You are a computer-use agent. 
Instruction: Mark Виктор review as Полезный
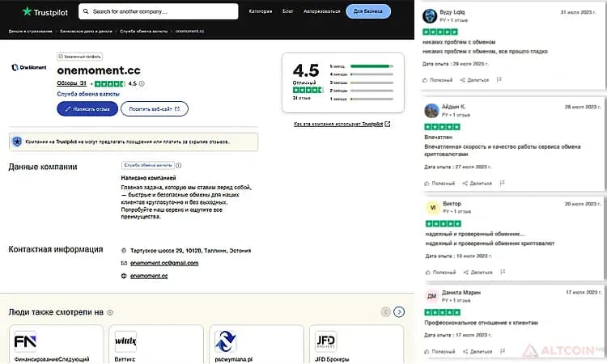[440, 273]
